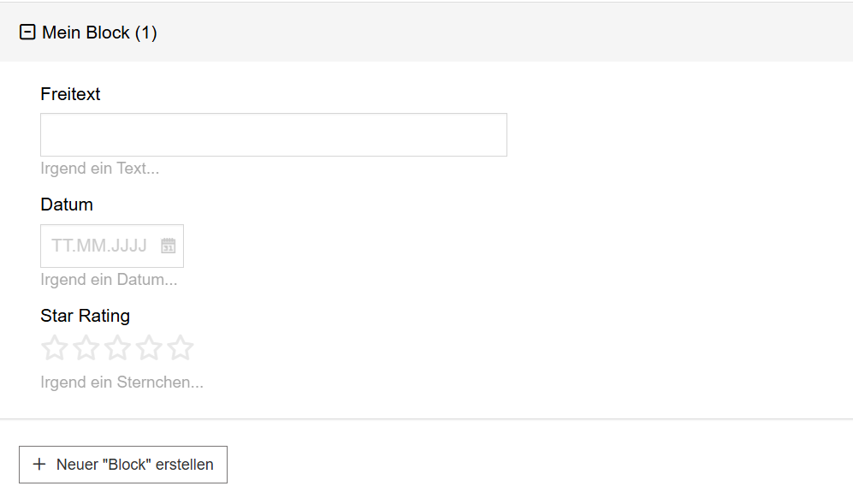853x504 pixels.
Task: Click empty area of gray block header
Action: click(x=513, y=33)
